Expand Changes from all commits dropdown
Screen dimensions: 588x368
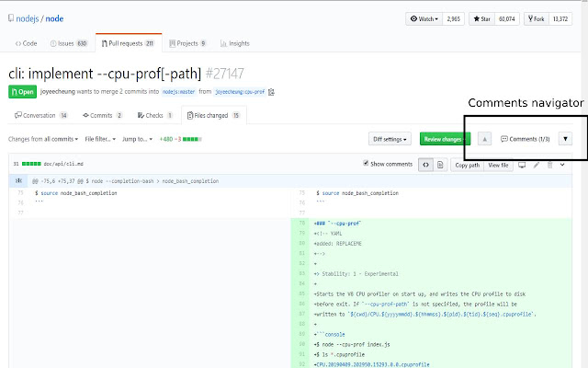43,139
